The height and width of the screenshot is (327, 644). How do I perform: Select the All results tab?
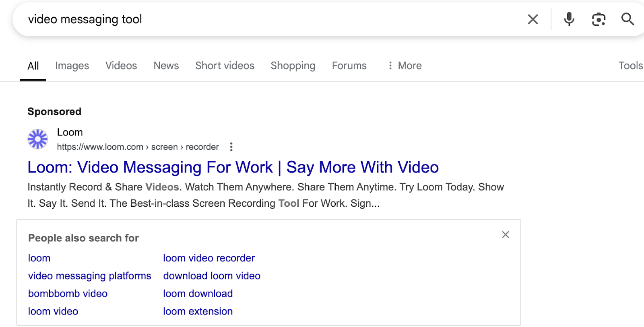(x=33, y=66)
